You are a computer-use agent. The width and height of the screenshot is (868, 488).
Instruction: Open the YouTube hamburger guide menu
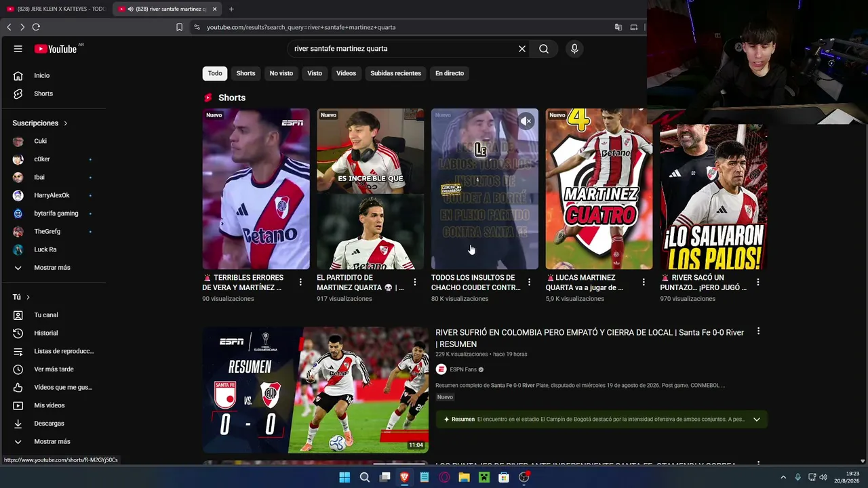[x=18, y=49]
